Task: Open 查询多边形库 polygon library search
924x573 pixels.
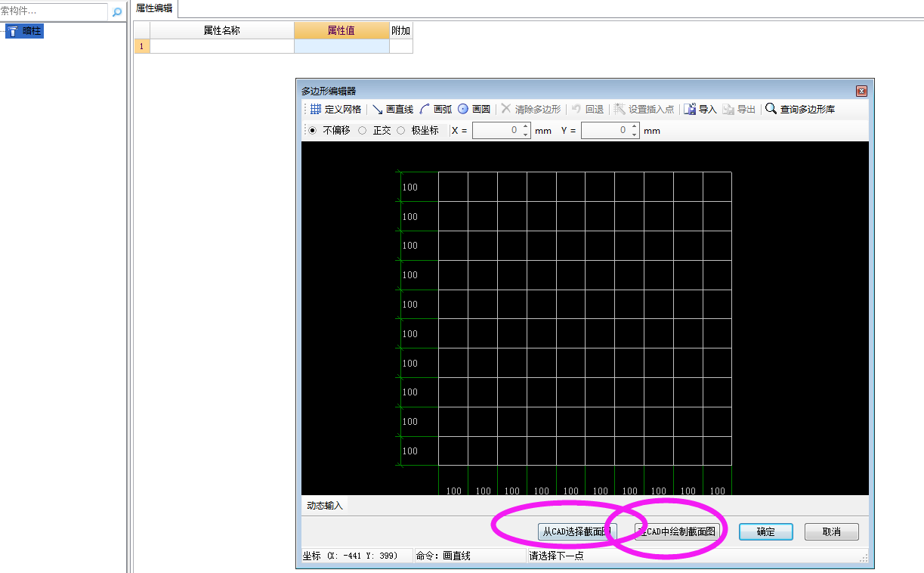Action: tap(800, 110)
